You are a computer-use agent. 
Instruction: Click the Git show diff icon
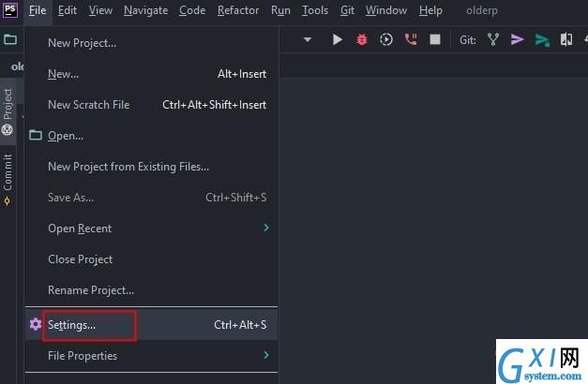tap(566, 39)
